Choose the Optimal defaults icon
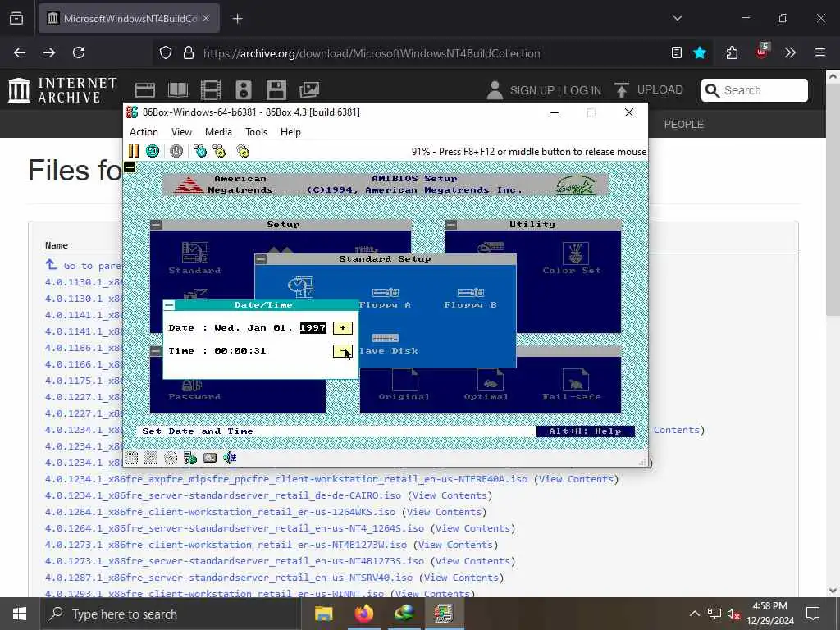 (x=486, y=385)
